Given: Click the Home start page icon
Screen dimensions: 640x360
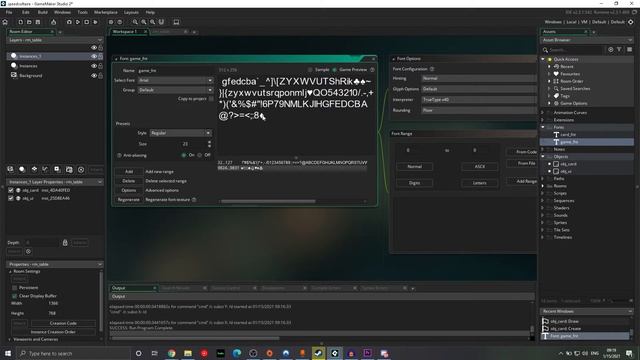Looking at the screenshot, I should pyautogui.click(x=5, y=22).
